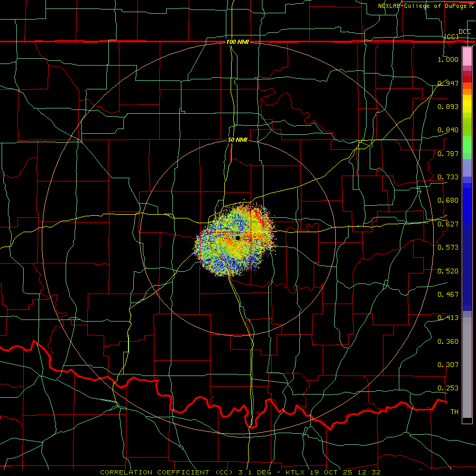Viewport: 476px width, 476px height.
Task: Click the 0.573 color scale value
Action: (448, 248)
